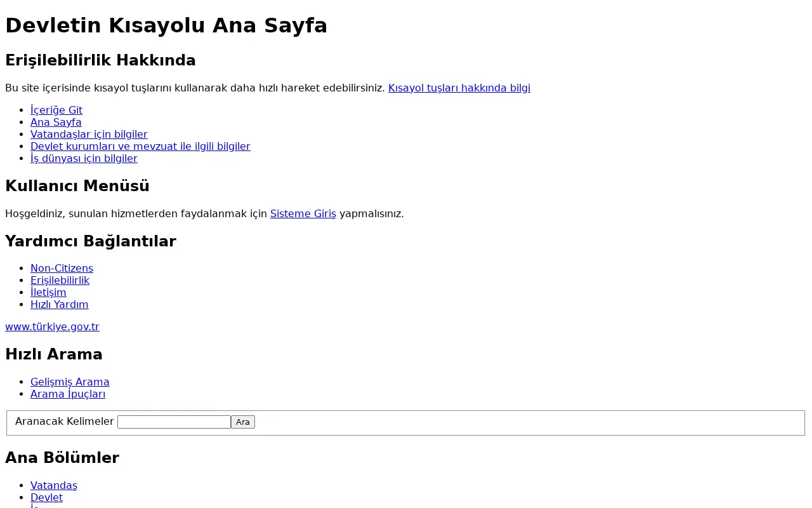Viewport: 812px width, 508px height.
Task: Select the Kullanıcı Menüsü heading
Action: point(77,186)
